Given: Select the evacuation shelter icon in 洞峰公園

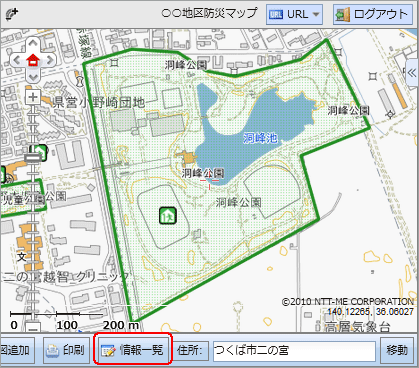Looking at the screenshot, I should click(x=168, y=215).
